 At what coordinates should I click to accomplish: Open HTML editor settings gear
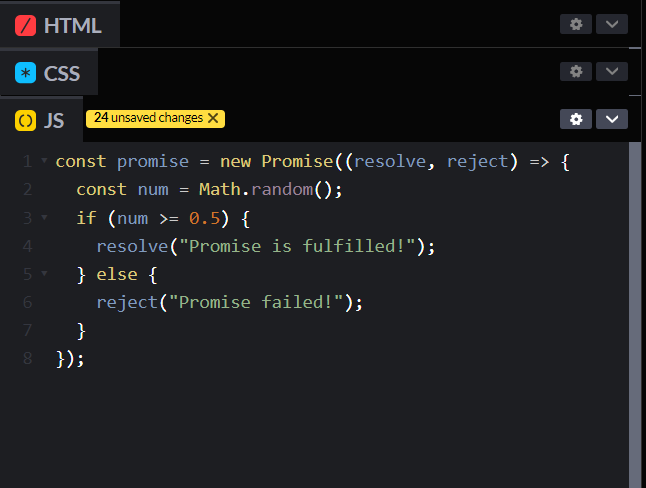[575, 24]
